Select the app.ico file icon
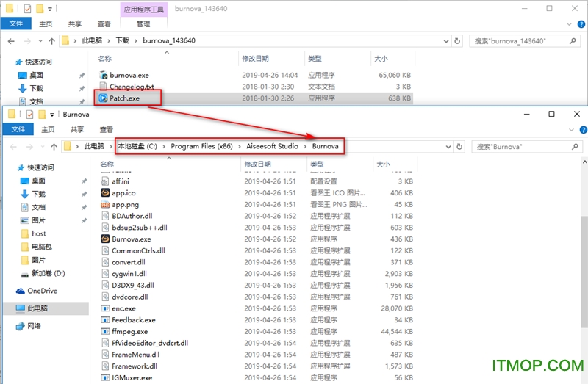The width and height of the screenshot is (588, 384). pos(105,192)
